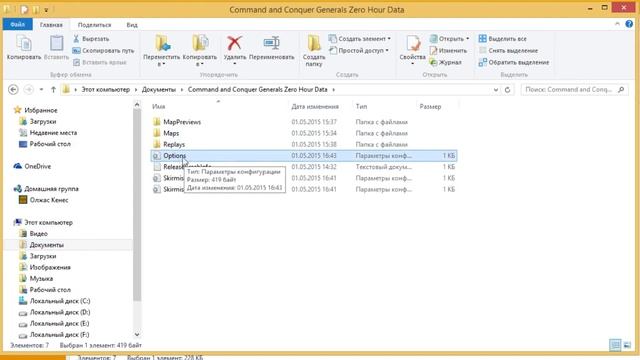Click navigation pane scrollbar down arrow
Screen dimensions: 640x360
137,335
